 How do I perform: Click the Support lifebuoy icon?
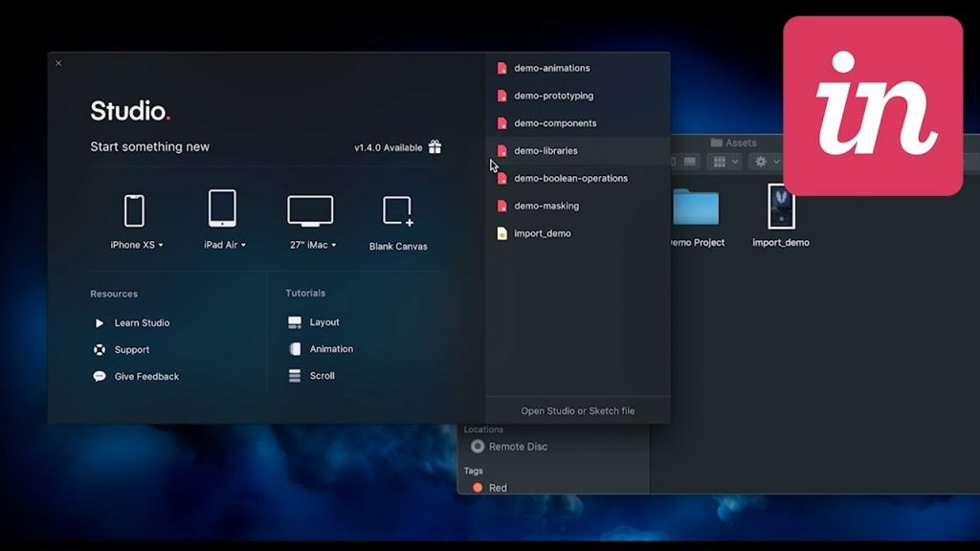coord(100,350)
